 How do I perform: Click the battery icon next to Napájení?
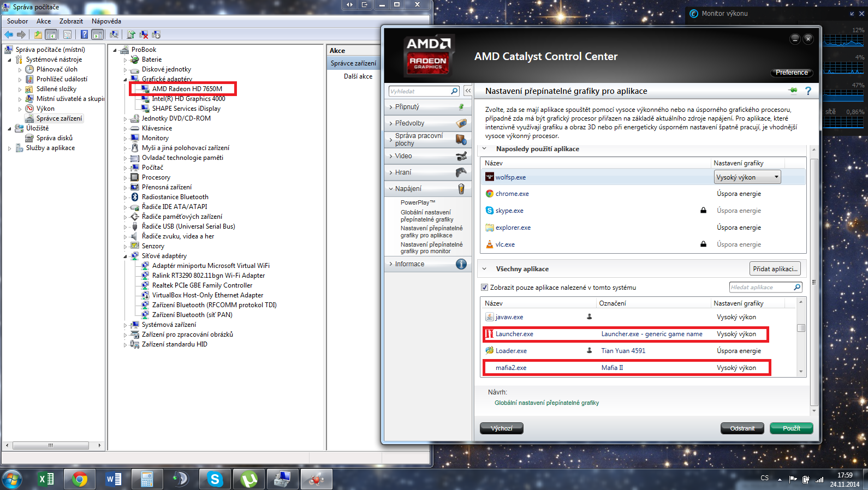(x=461, y=189)
